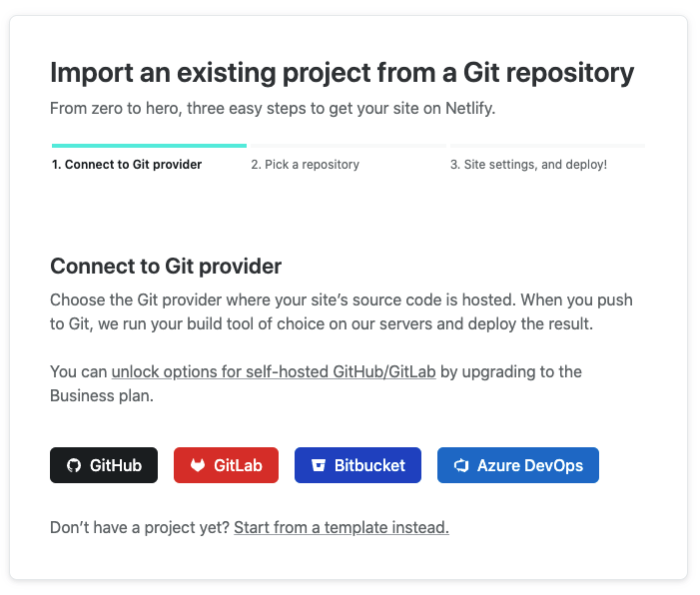Click the gray progress bar above step two
Viewport: 700px width, 595px height.
point(348,146)
